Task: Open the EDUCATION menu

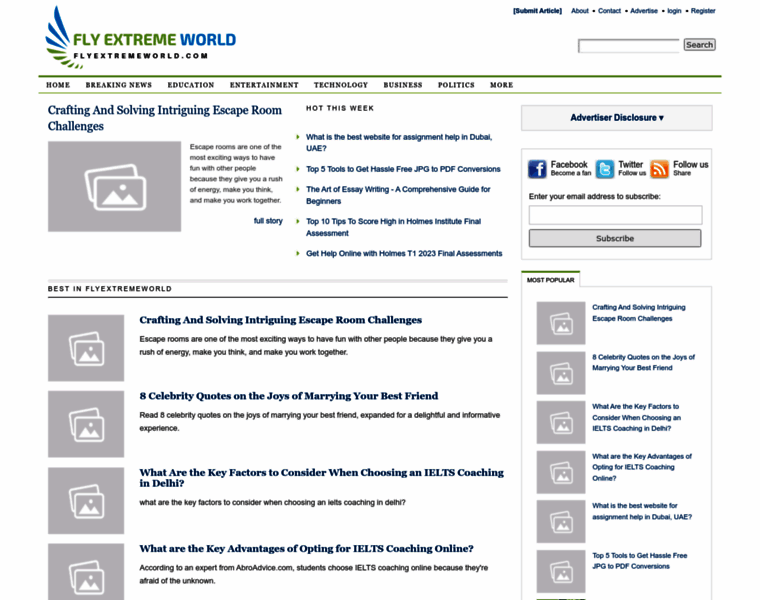Action: [191, 85]
